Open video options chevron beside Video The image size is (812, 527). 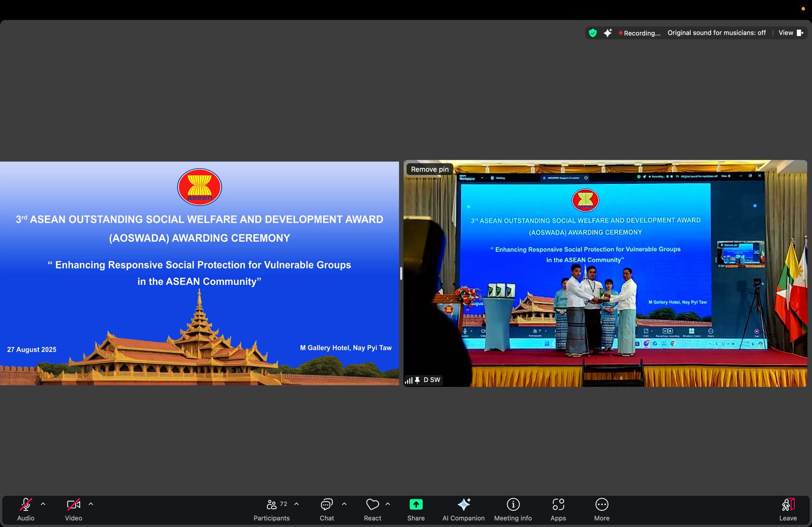(91, 504)
